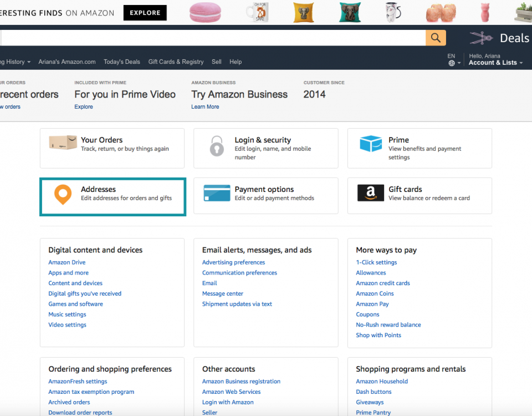
Task: Select the globe language icon
Action: (x=452, y=63)
